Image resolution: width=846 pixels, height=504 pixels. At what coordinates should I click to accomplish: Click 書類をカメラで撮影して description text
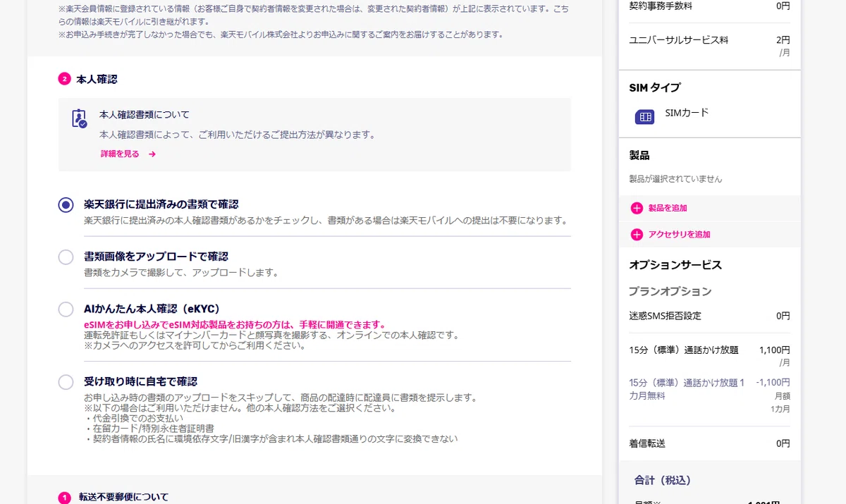coord(182,272)
